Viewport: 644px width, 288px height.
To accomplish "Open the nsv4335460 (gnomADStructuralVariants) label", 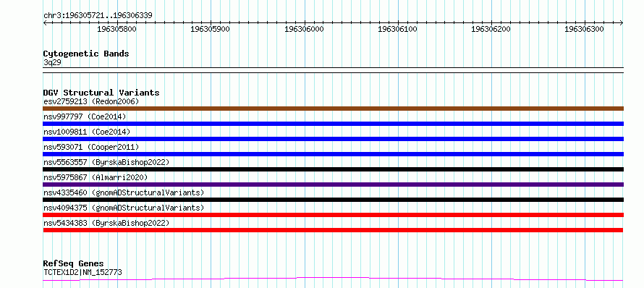I will click(x=124, y=192).
